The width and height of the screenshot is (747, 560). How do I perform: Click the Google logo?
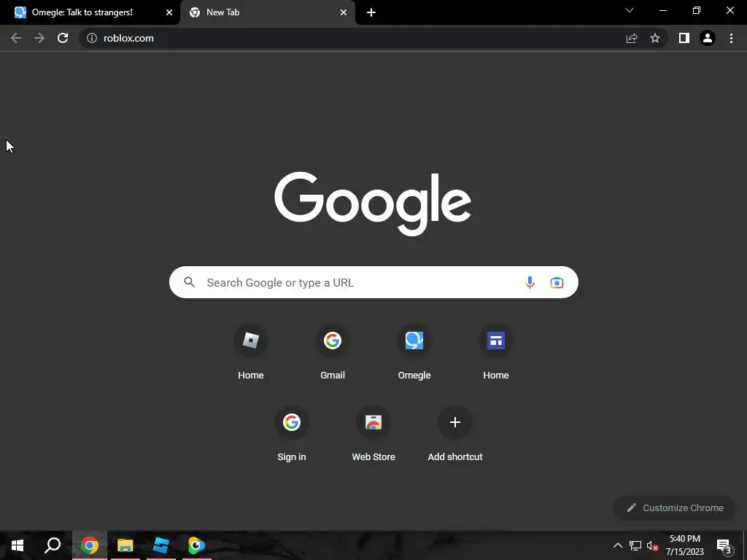click(x=373, y=204)
